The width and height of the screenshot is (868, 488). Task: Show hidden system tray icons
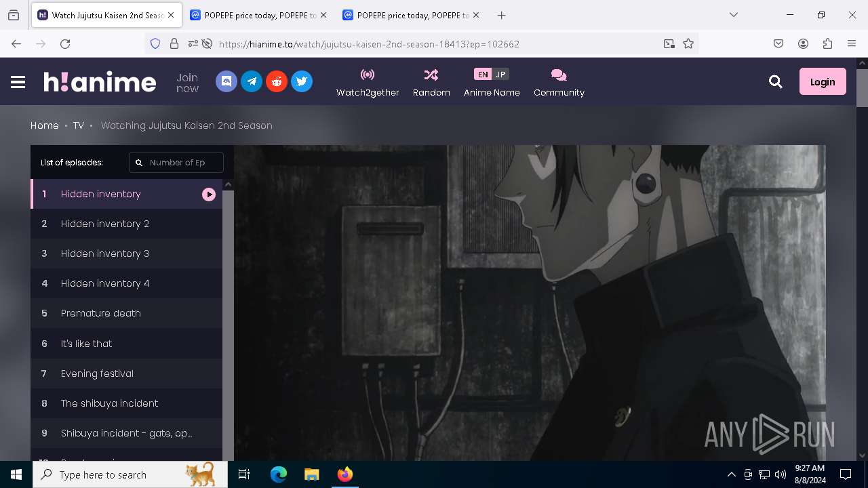point(731,474)
